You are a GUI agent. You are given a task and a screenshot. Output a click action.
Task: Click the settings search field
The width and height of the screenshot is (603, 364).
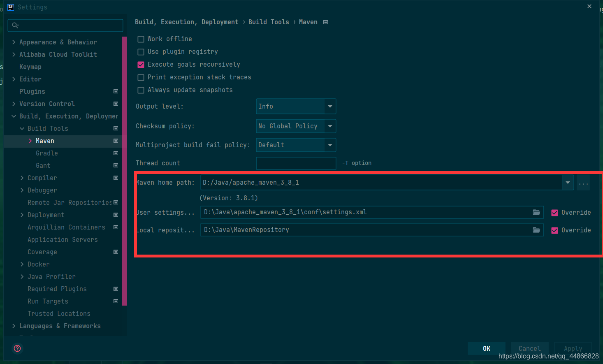click(65, 26)
